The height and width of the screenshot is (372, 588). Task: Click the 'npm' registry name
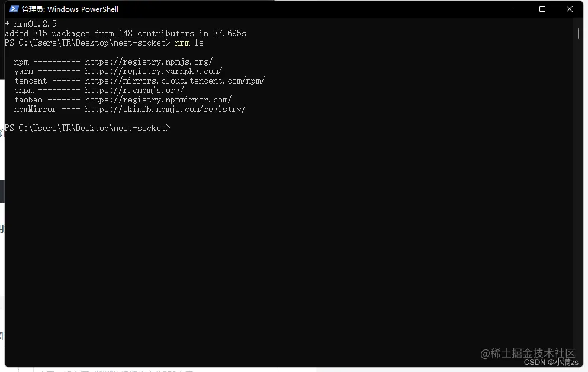[21, 62]
